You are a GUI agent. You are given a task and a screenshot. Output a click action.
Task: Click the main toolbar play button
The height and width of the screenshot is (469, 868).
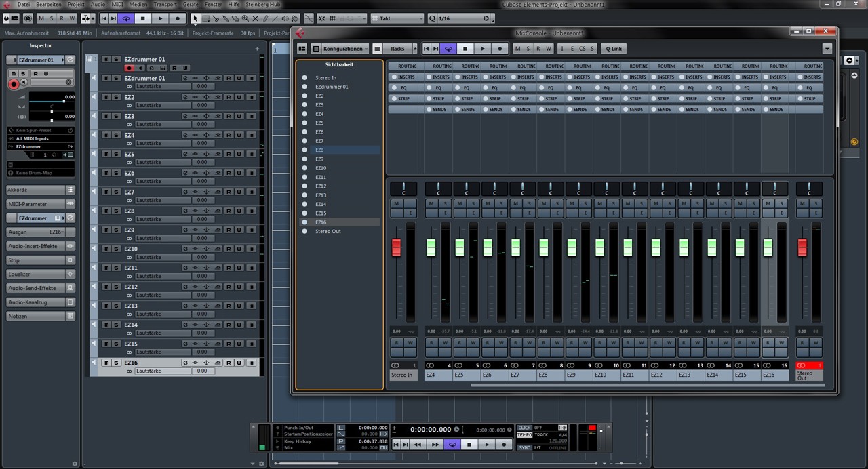pos(161,18)
